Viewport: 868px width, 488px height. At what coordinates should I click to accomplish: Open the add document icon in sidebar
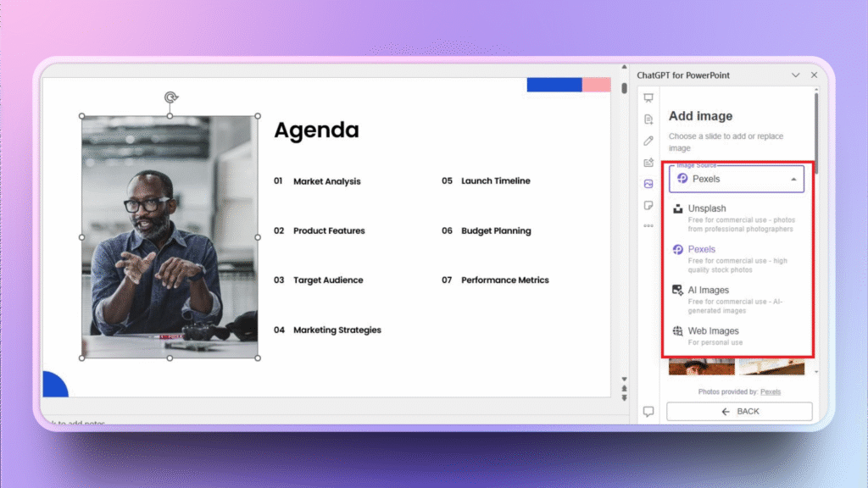click(648, 119)
